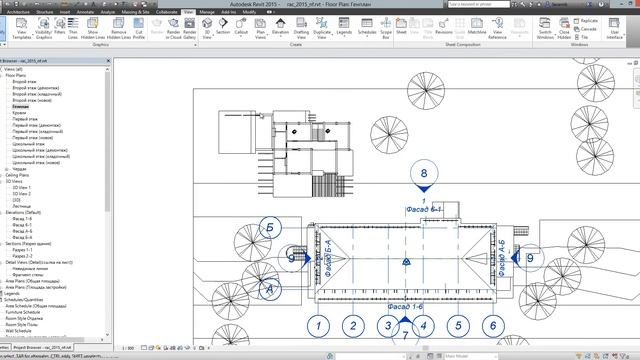Open Plan Views dropdown

(x=260, y=29)
